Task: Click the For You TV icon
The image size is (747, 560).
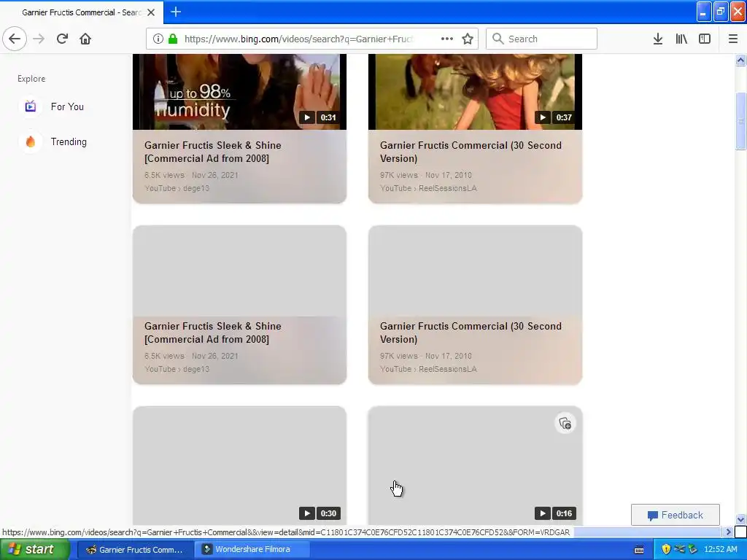Action: point(31,106)
